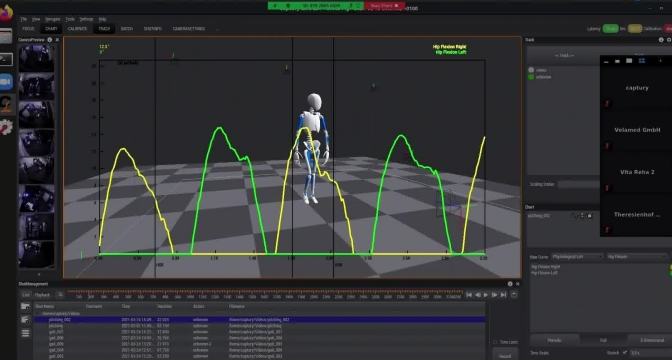Select the Hip Flexion Left curve entry
This screenshot has width=672, height=360.
(544, 273)
